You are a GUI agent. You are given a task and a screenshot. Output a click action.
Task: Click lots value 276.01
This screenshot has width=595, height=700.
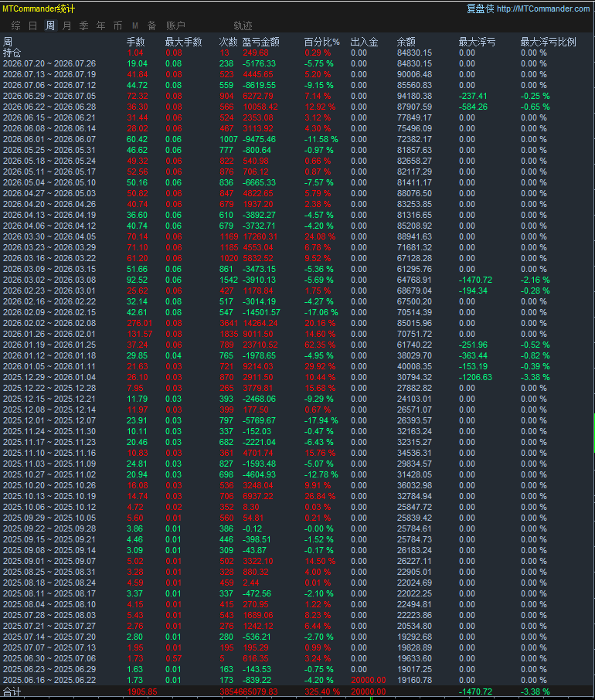140,323
